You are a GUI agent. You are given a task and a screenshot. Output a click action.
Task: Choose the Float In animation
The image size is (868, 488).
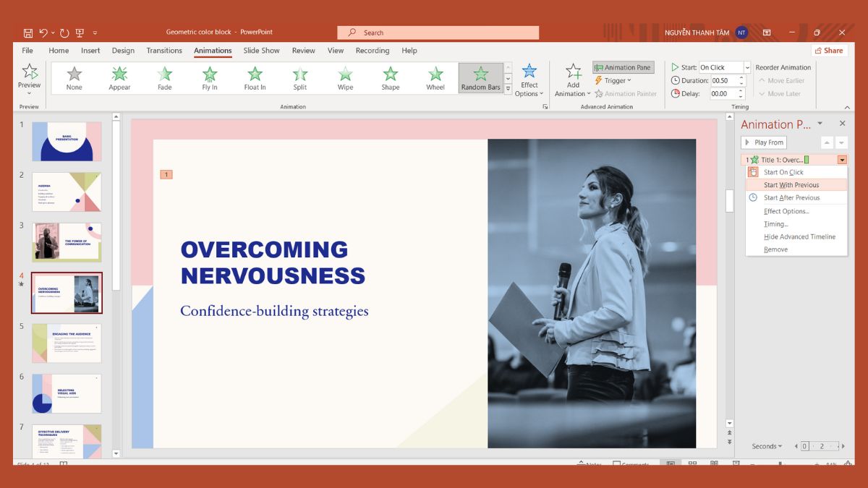255,76
